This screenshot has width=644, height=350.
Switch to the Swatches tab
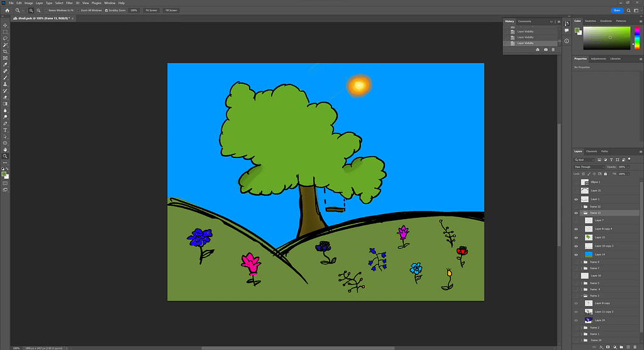(x=591, y=21)
